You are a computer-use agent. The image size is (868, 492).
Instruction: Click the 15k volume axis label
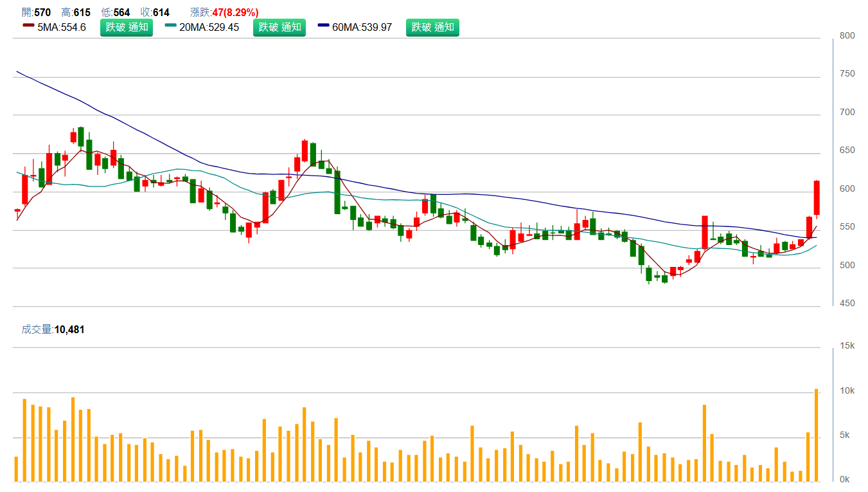tap(847, 346)
